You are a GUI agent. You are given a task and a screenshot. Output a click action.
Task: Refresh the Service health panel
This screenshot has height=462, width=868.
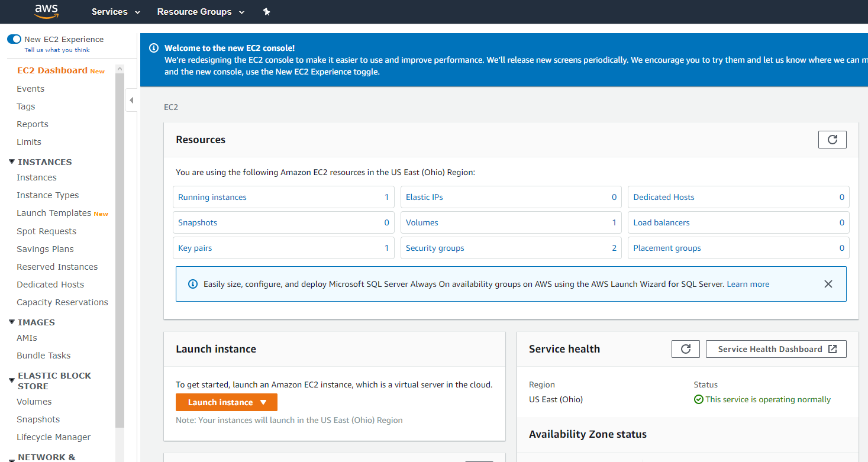(685, 349)
